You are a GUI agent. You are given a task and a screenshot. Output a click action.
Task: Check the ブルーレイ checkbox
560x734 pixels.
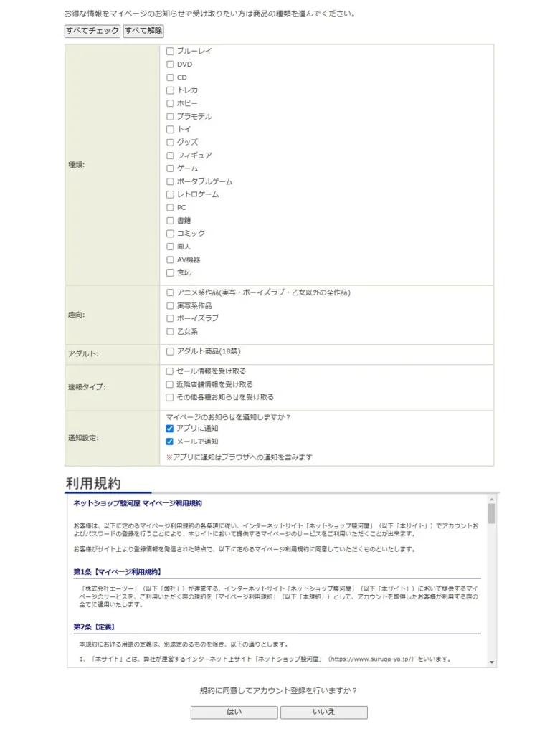pyautogui.click(x=171, y=52)
